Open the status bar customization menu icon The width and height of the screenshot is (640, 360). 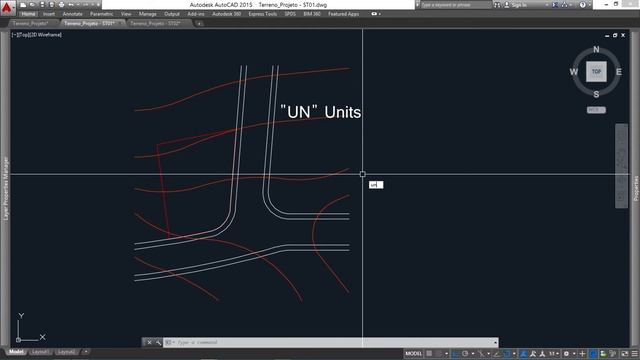pos(635,353)
